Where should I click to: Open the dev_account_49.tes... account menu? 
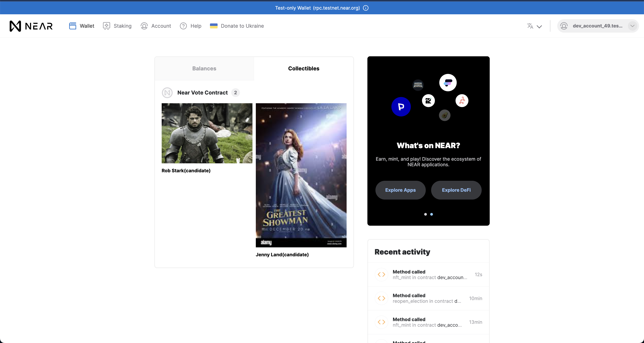coord(598,26)
